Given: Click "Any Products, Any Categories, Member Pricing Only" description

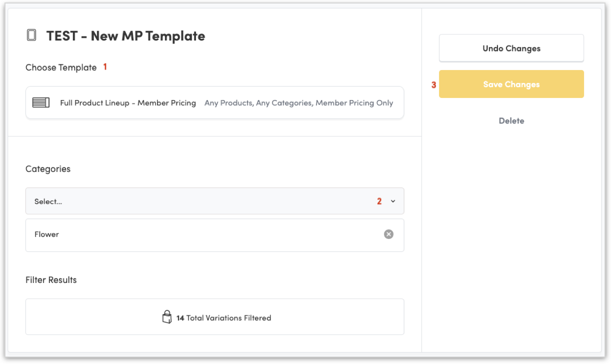Looking at the screenshot, I should (298, 103).
